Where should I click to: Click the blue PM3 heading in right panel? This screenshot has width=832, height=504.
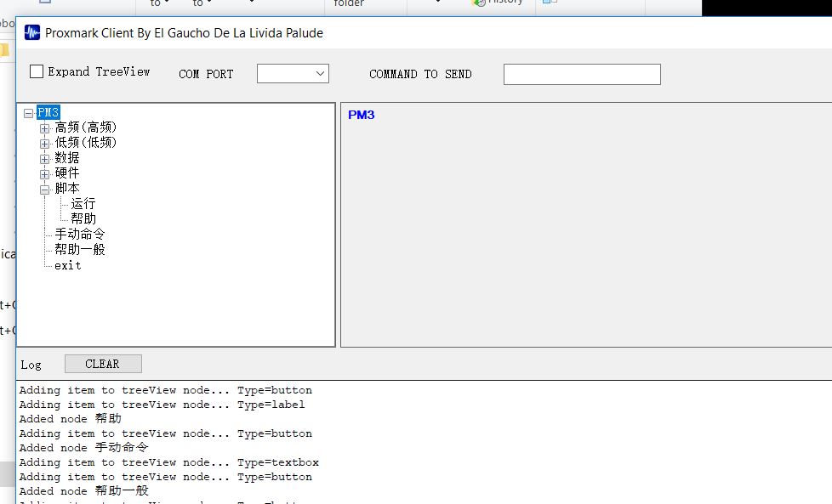pos(362,115)
